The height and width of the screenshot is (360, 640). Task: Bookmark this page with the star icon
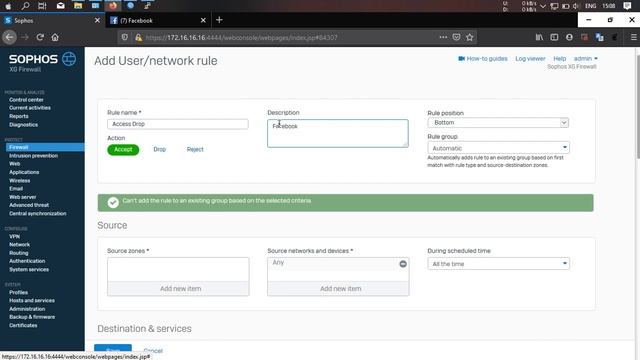pyautogui.click(x=470, y=37)
